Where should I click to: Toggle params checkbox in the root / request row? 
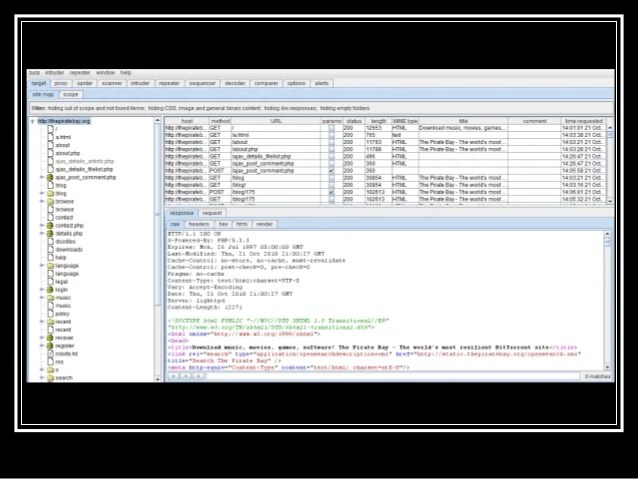332,128
